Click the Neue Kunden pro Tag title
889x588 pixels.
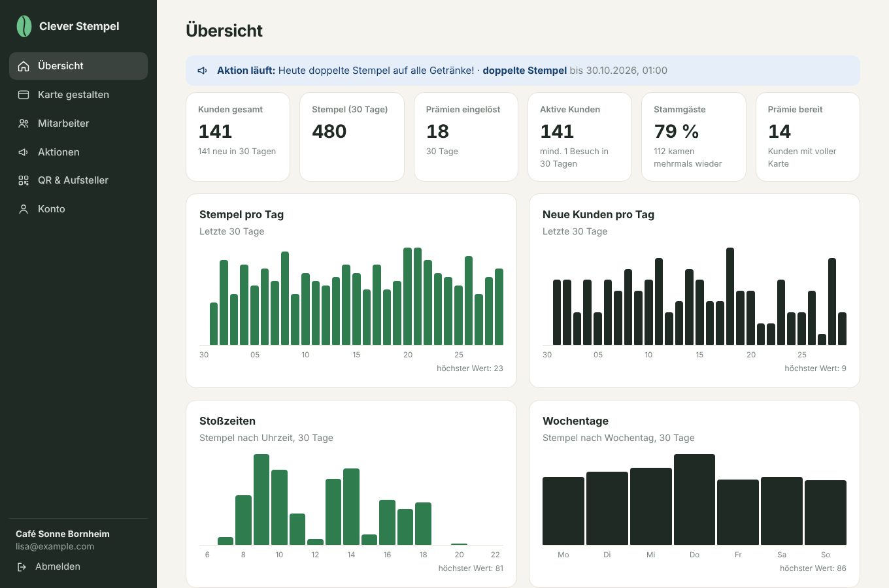coord(598,214)
